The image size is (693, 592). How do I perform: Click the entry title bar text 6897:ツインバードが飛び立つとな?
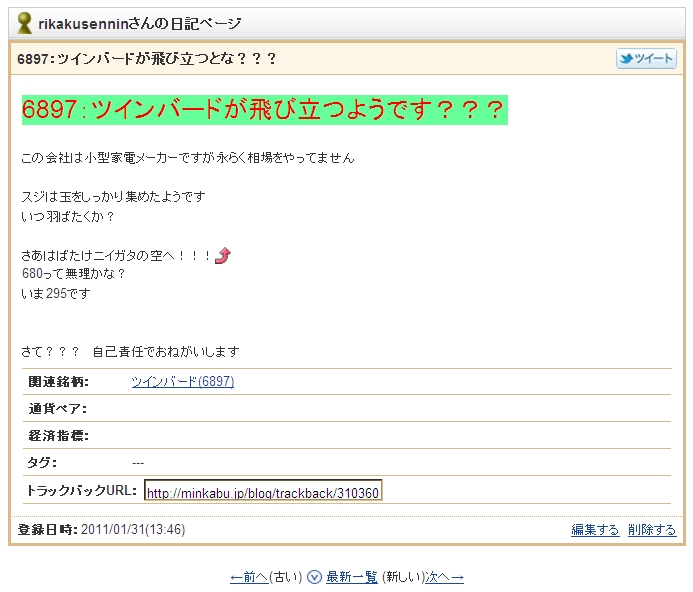point(147,58)
